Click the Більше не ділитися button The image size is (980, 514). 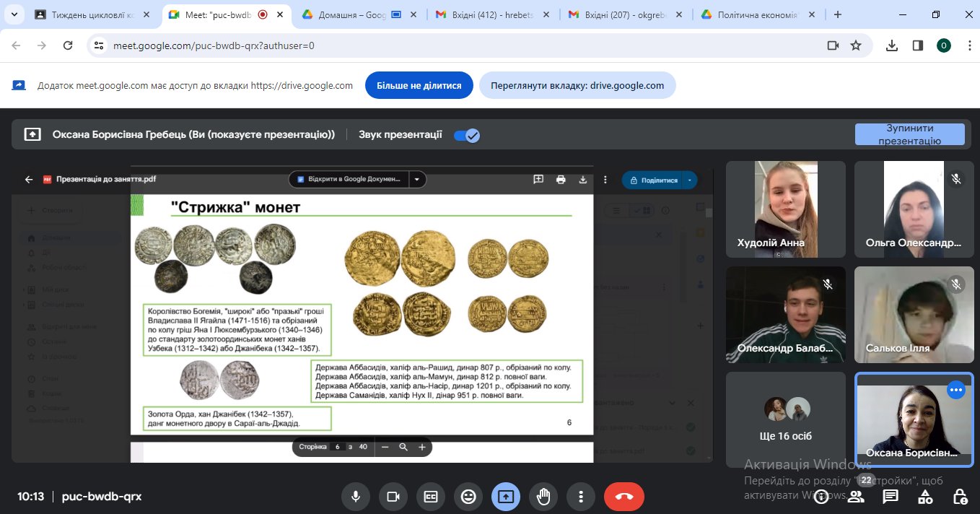pyautogui.click(x=419, y=85)
